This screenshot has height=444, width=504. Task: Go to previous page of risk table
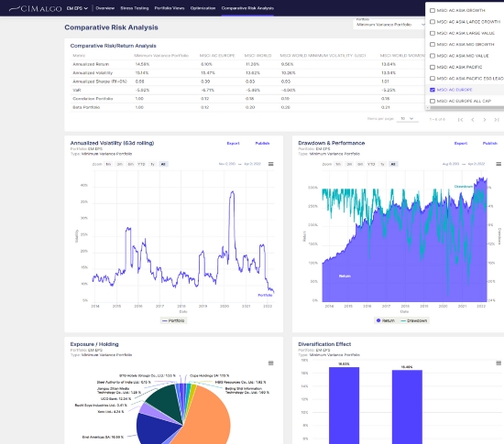point(473,119)
